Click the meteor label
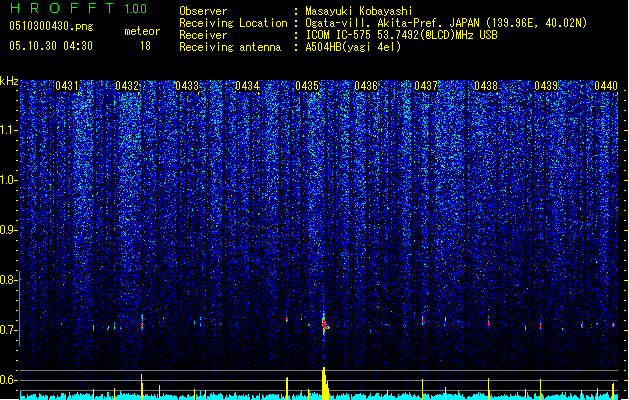Image resolution: width=629 pixels, height=400 pixels. [x=142, y=31]
